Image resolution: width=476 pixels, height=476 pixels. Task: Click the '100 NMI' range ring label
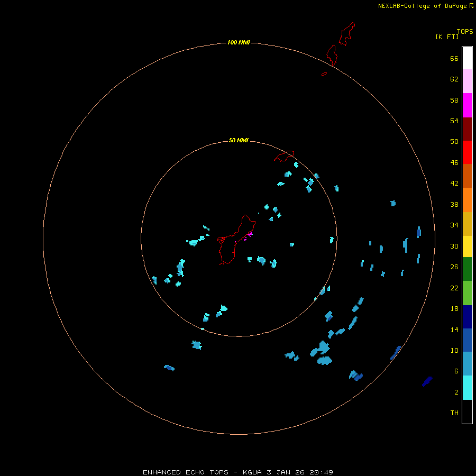pyautogui.click(x=239, y=42)
